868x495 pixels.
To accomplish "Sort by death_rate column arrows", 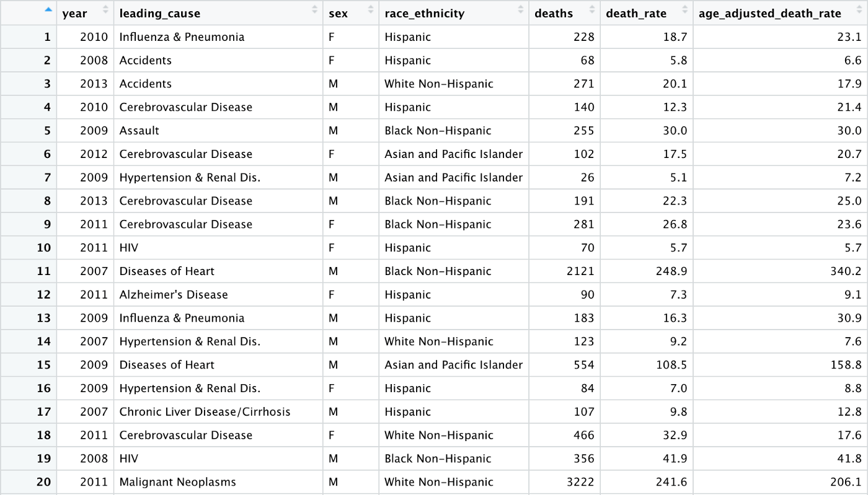I will pyautogui.click(x=684, y=10).
